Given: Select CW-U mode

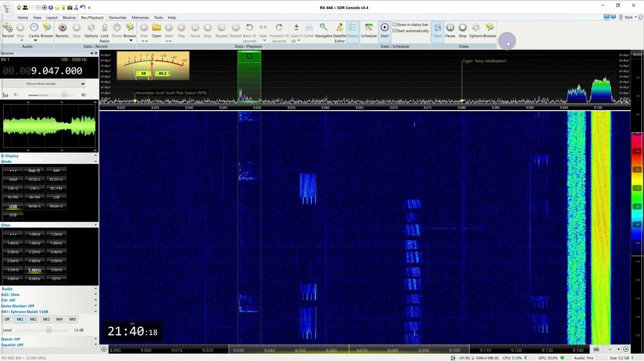Looking at the screenshot, I should (13, 188).
